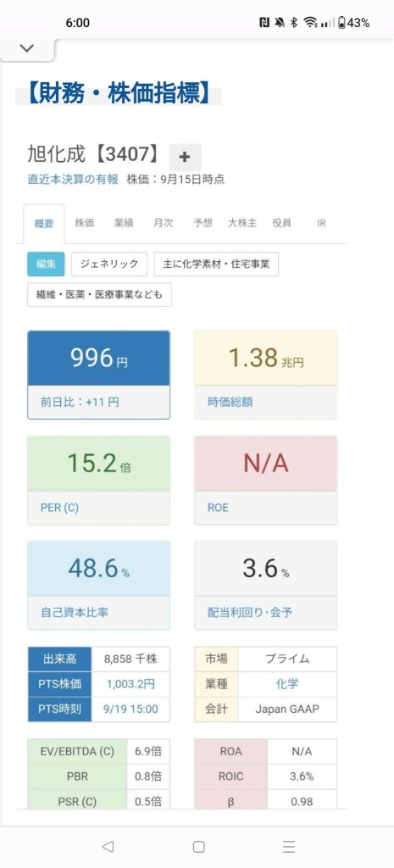The height and width of the screenshot is (868, 394).
Task: Switch to 株価 tab
Action: point(85,223)
